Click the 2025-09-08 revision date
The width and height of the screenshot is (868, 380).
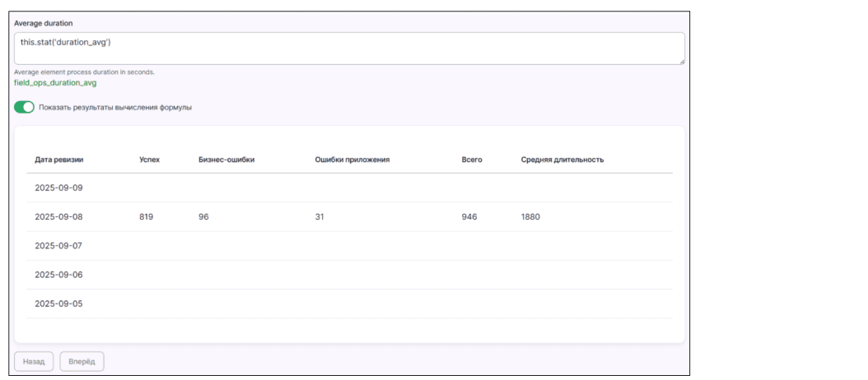[58, 217]
